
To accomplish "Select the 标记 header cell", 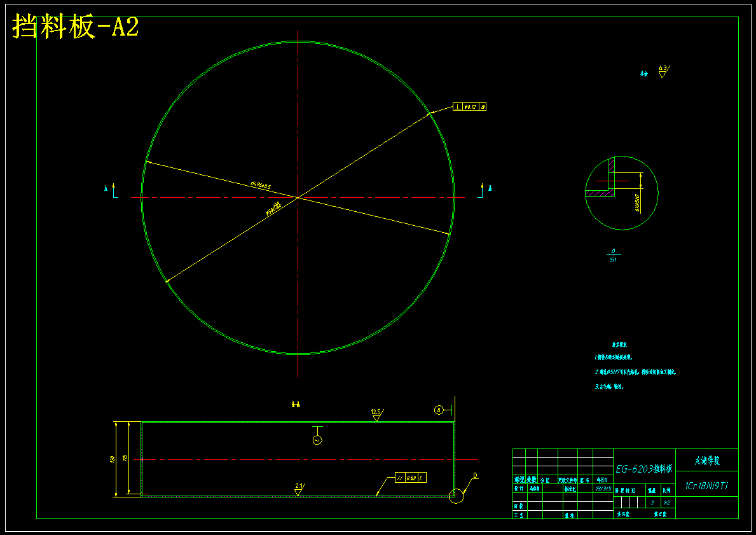I will point(519,480).
